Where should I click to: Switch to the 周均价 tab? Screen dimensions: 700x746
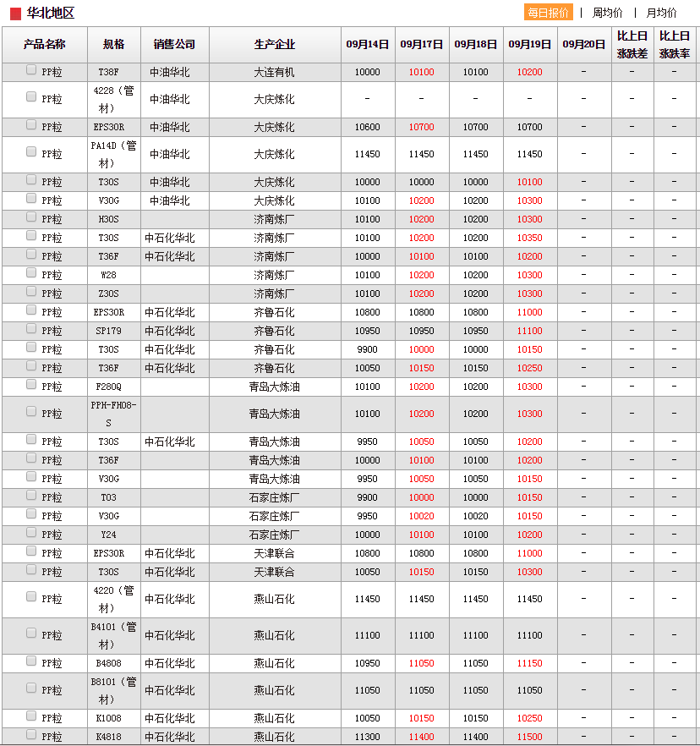607,13
